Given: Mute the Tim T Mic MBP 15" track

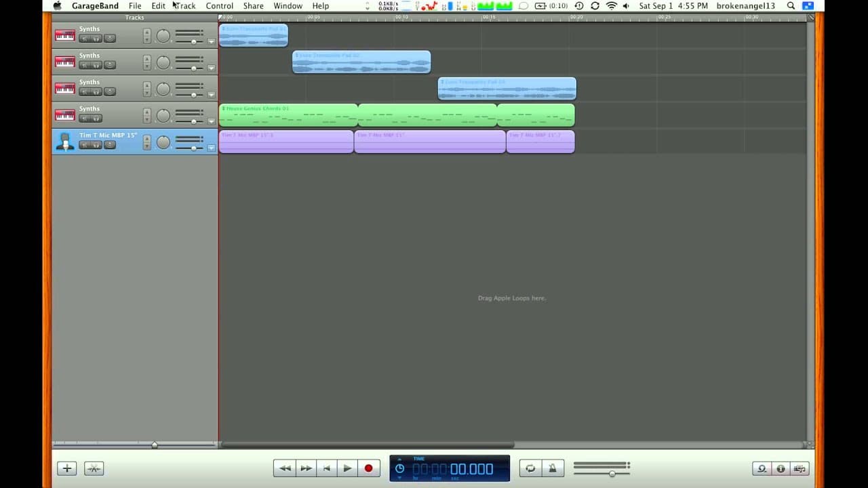Looking at the screenshot, I should 85,144.
